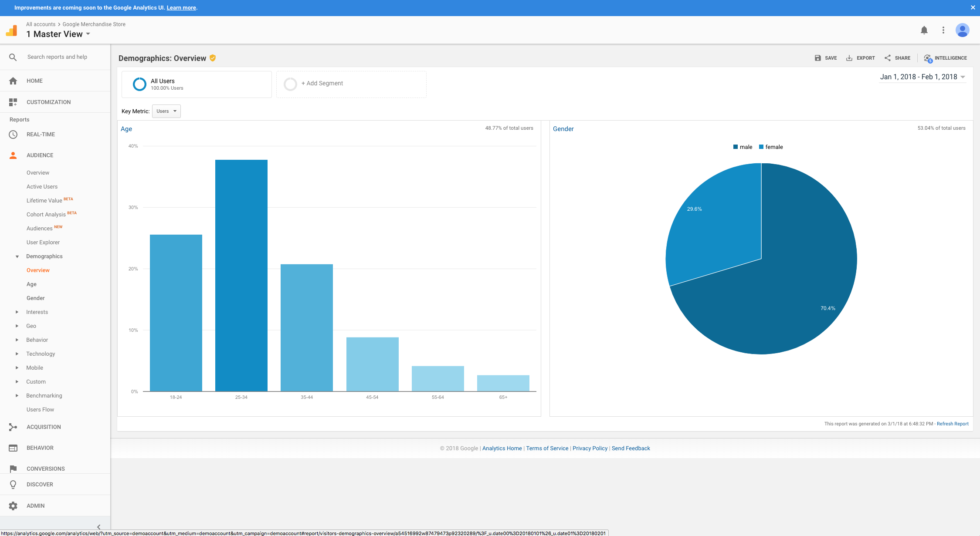Open the Cohort Analysis report
The height and width of the screenshot is (536, 980).
[x=46, y=215]
